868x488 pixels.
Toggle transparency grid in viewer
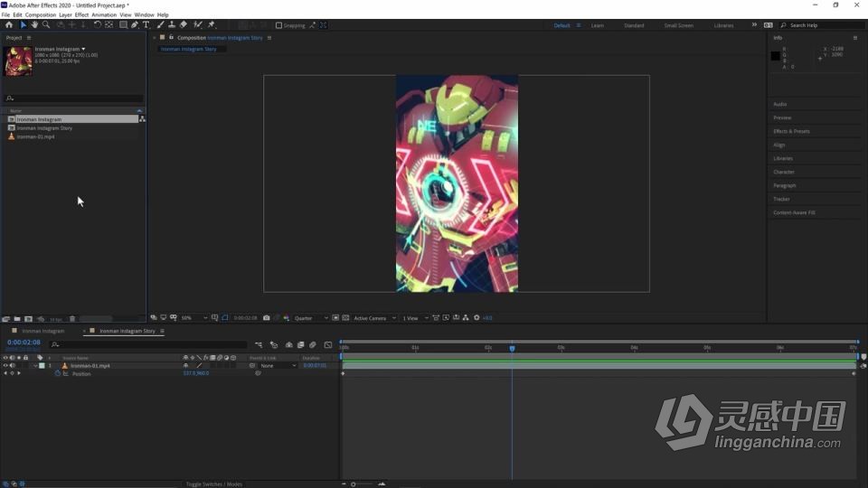click(x=345, y=318)
